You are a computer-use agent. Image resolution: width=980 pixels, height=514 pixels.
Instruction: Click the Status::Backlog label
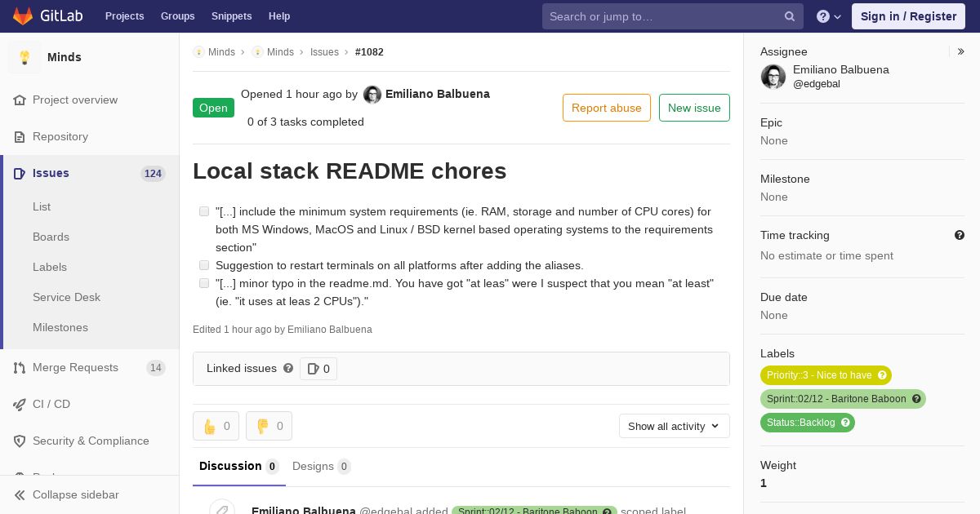tap(808, 423)
